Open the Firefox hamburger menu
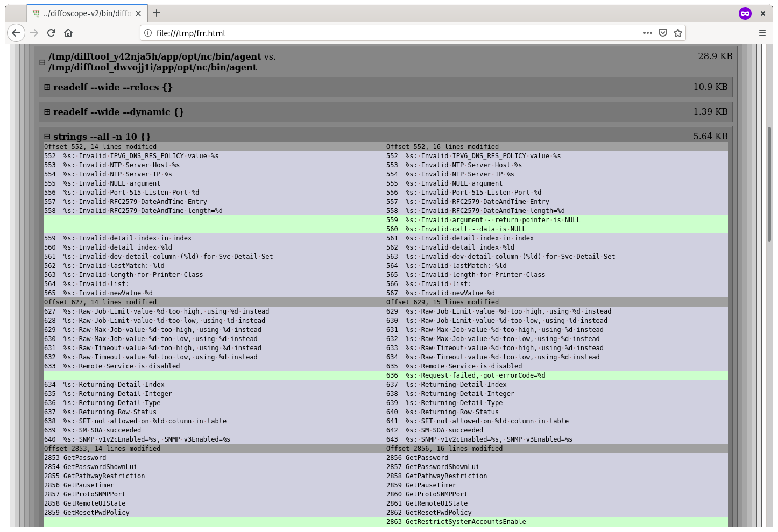The image size is (778, 532). pos(762,33)
